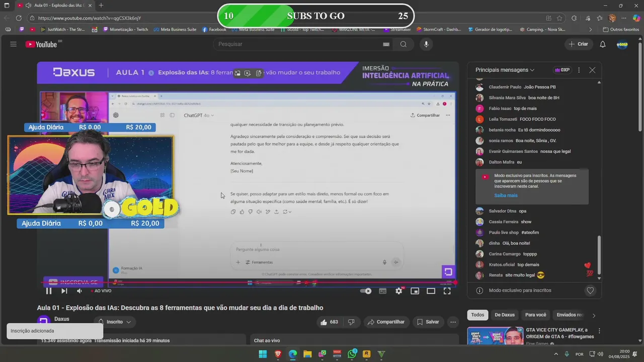Open the StormCraft bookmark
The image size is (644, 362).
pyautogui.click(x=438, y=30)
